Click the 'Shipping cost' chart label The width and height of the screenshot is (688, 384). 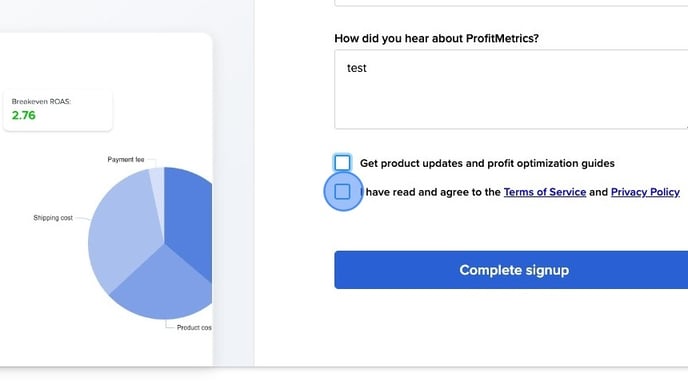[x=53, y=218]
